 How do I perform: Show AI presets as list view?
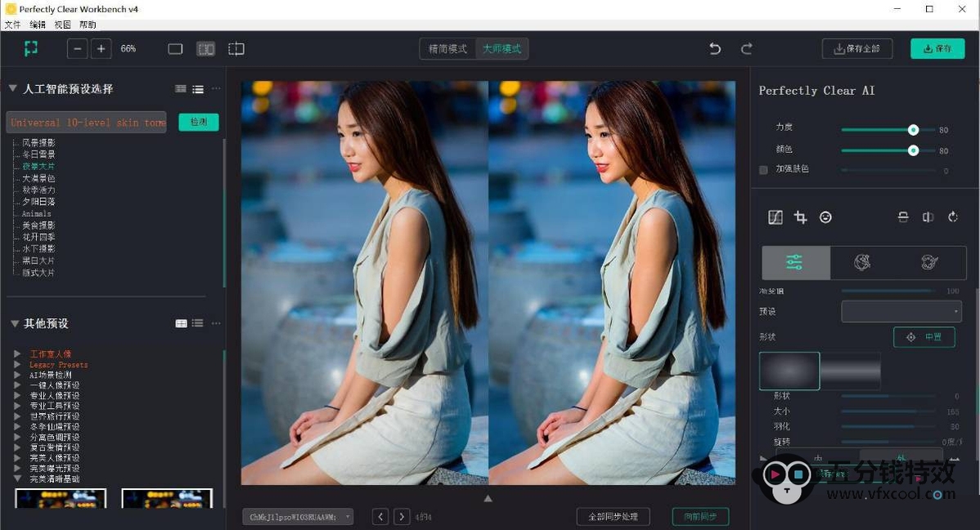point(198,89)
